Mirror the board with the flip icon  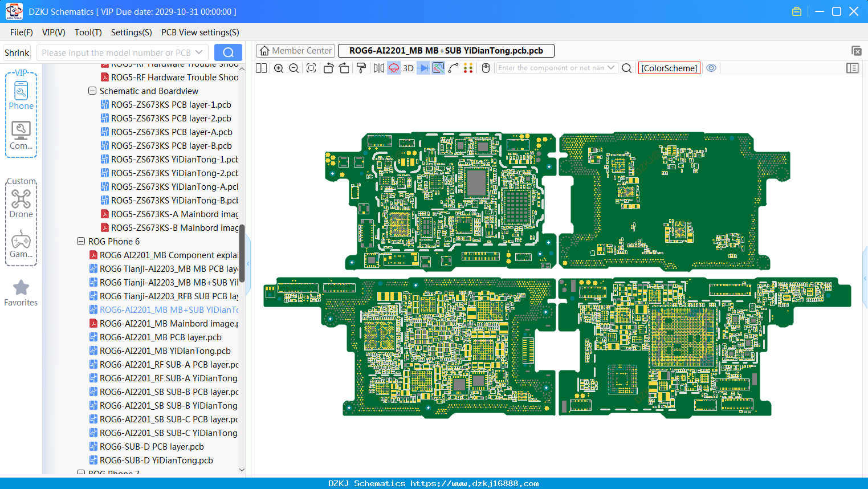click(x=378, y=68)
